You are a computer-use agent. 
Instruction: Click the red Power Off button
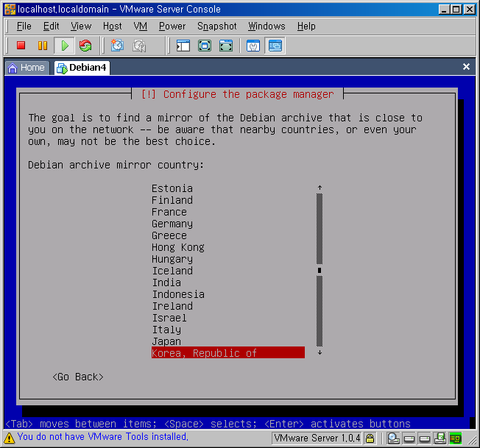[x=21, y=46]
